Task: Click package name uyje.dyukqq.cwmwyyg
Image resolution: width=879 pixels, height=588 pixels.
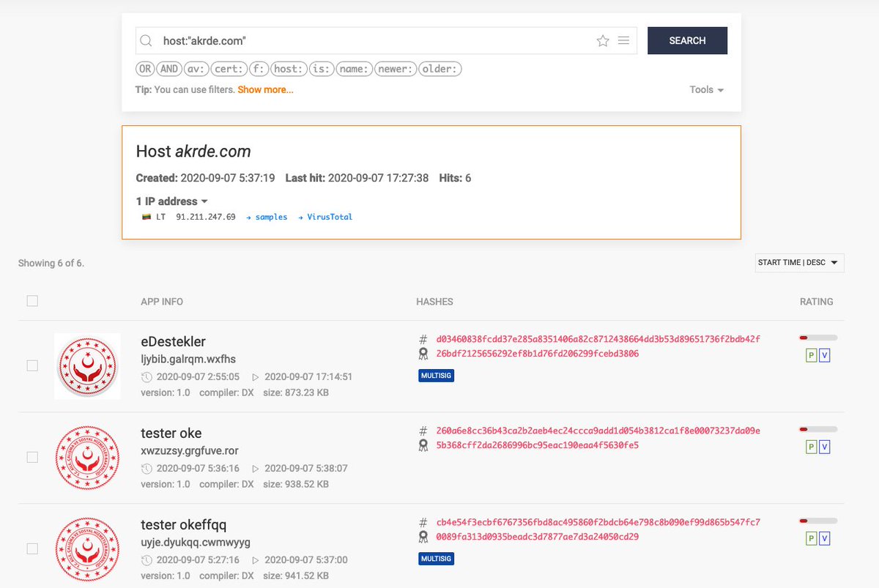Action: 196,542
